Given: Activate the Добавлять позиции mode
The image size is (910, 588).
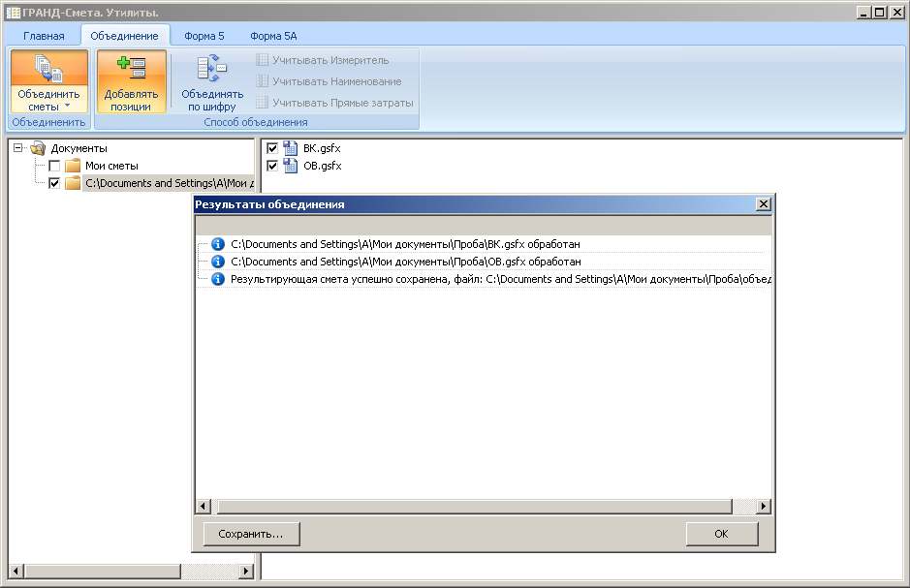Looking at the screenshot, I should click(x=131, y=81).
